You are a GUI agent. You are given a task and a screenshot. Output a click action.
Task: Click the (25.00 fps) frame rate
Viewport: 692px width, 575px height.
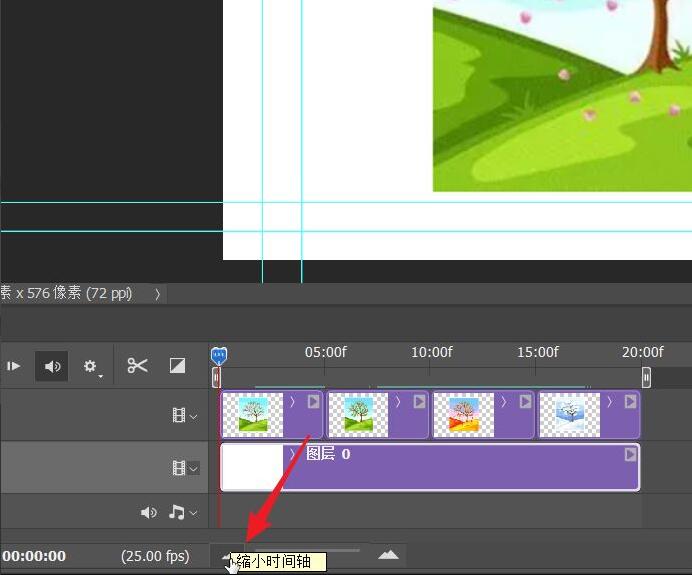(155, 556)
